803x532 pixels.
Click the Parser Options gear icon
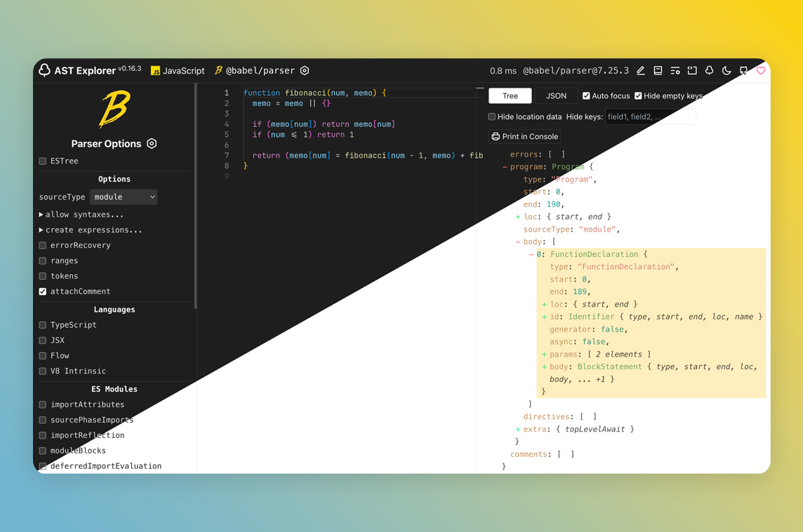tap(152, 144)
